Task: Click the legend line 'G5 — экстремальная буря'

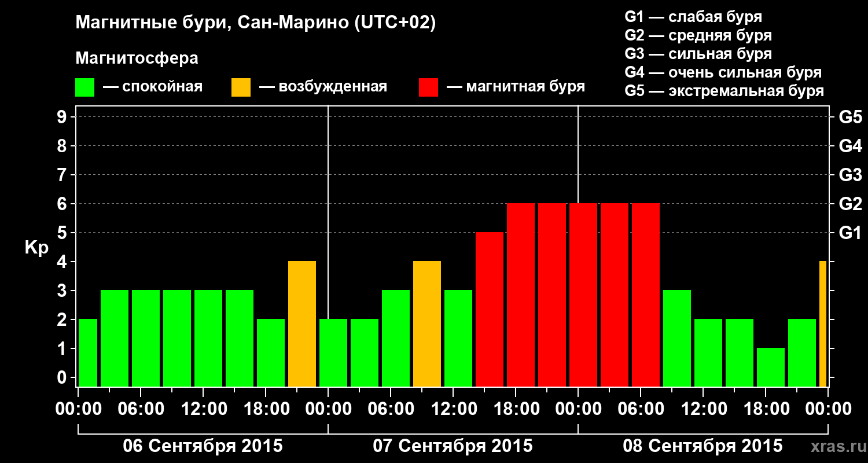Action: [x=724, y=91]
